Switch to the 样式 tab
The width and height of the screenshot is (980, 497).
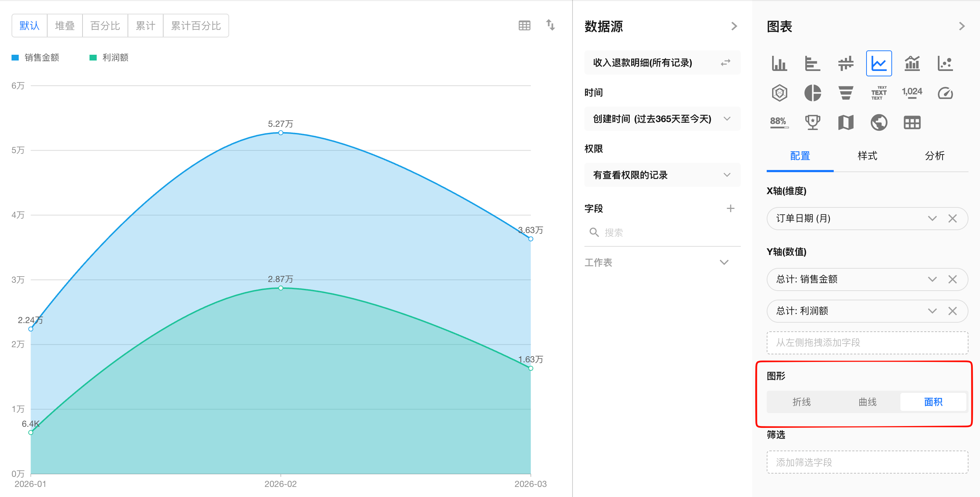[x=867, y=156]
